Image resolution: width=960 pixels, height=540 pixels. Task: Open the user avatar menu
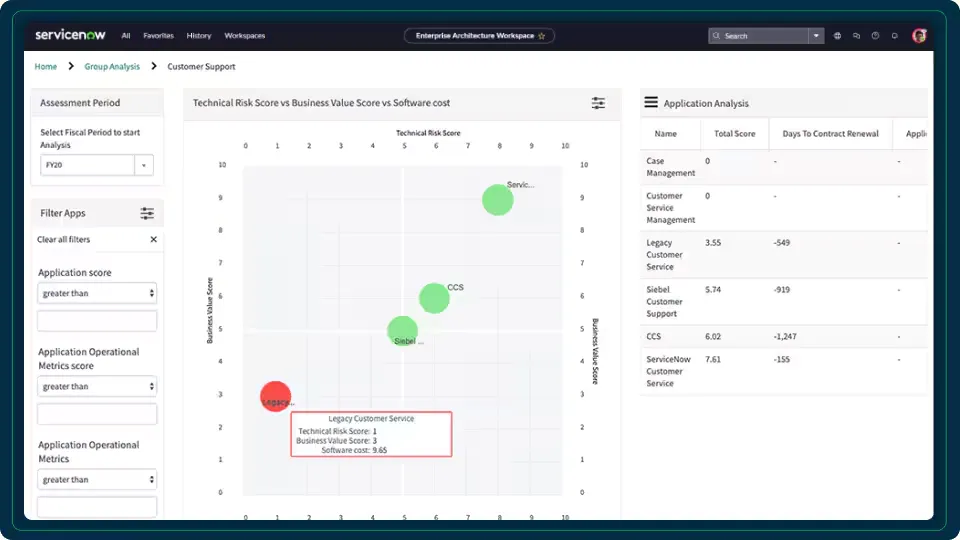pos(919,36)
